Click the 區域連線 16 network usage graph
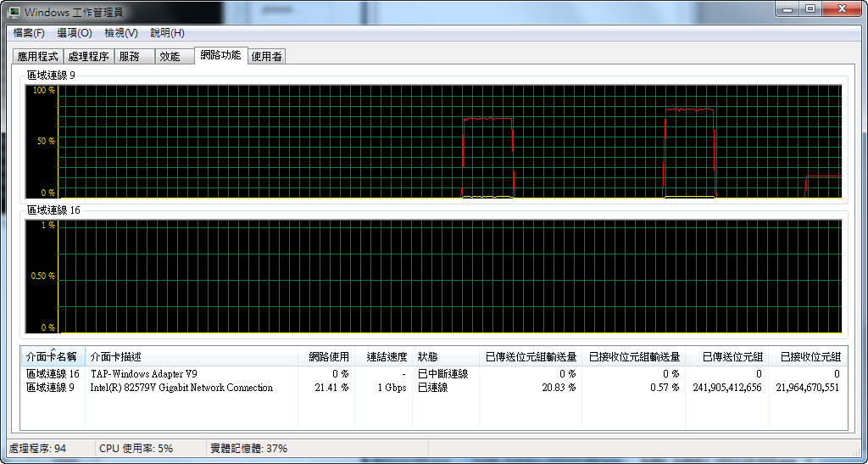The width and height of the screenshot is (868, 464). coord(449,277)
